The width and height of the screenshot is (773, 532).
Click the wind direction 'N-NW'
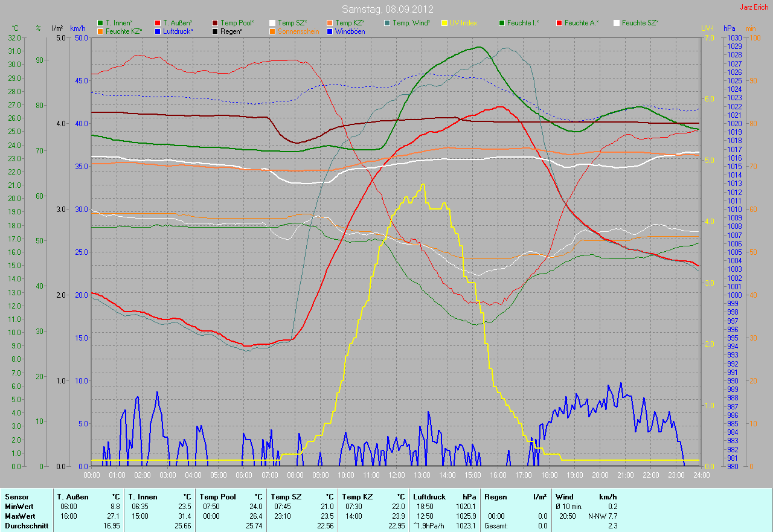click(x=596, y=516)
